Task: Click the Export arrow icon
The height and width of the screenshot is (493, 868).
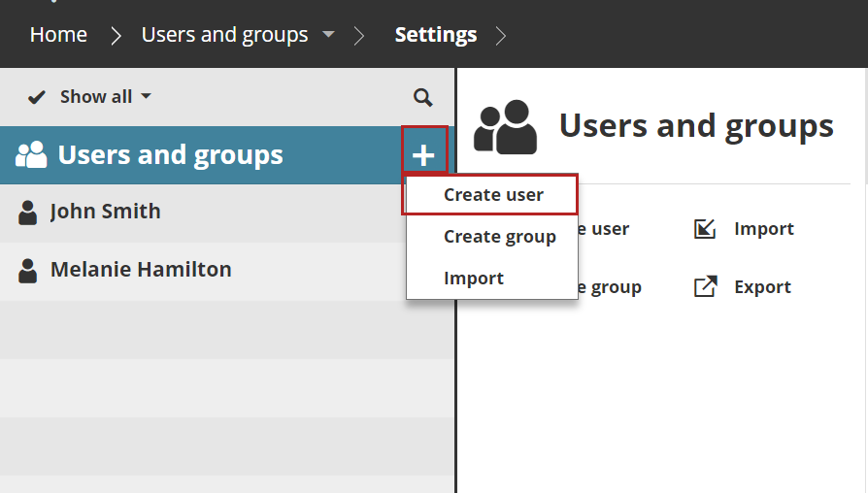Action: coord(705,287)
